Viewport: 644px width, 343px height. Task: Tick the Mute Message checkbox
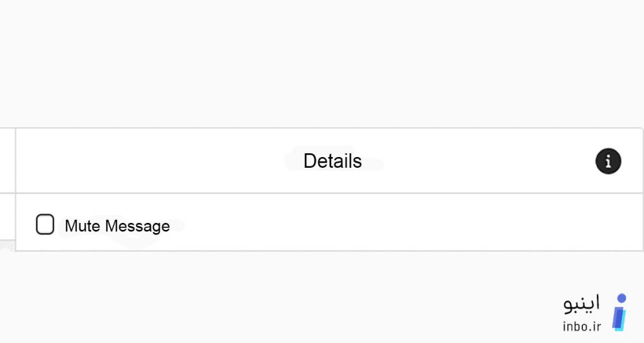coord(45,224)
